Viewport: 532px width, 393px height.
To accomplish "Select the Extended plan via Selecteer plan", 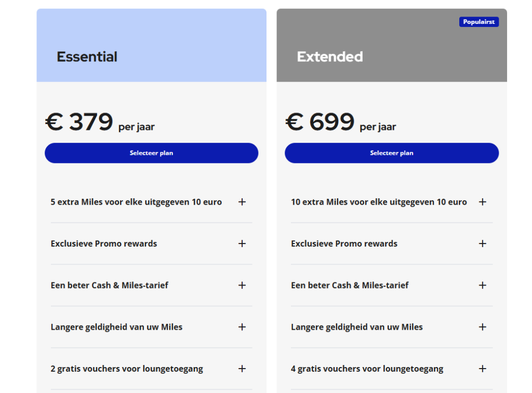I will 392,153.
